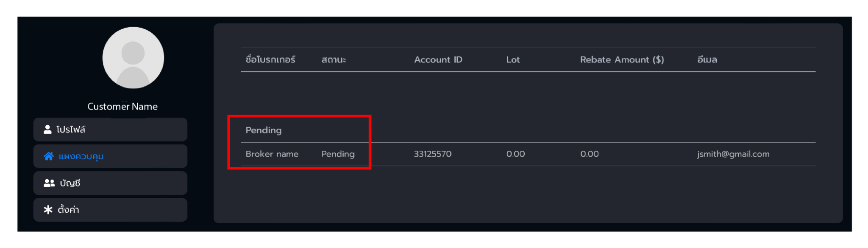Click the Pending section heading
The image size is (868, 248).
pos(264,130)
